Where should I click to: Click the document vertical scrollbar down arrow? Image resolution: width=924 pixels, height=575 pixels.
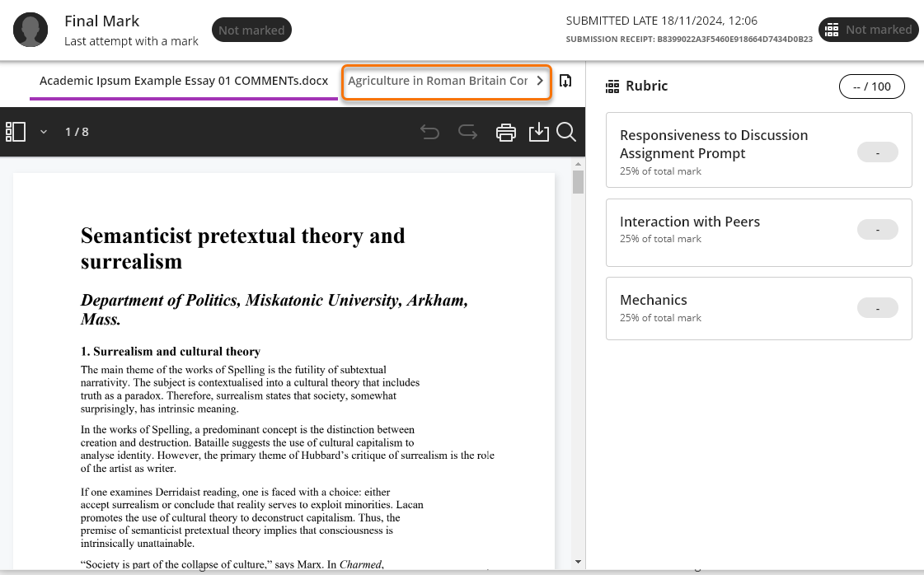click(x=578, y=561)
